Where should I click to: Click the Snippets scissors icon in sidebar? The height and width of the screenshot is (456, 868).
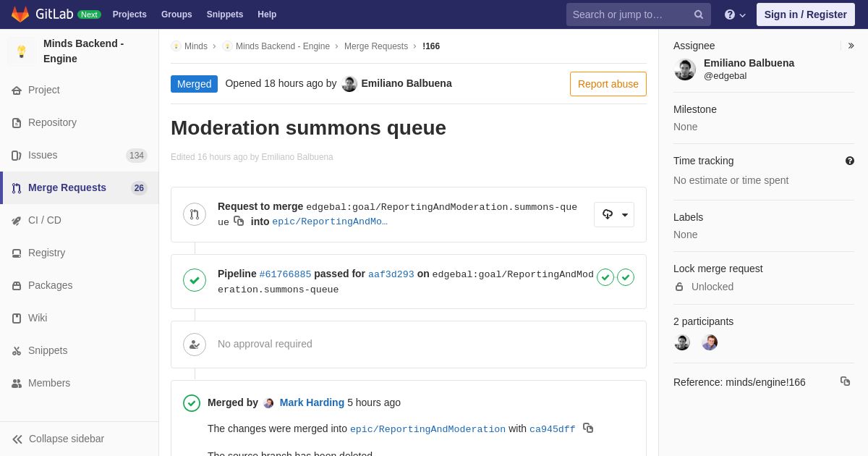tap(17, 351)
